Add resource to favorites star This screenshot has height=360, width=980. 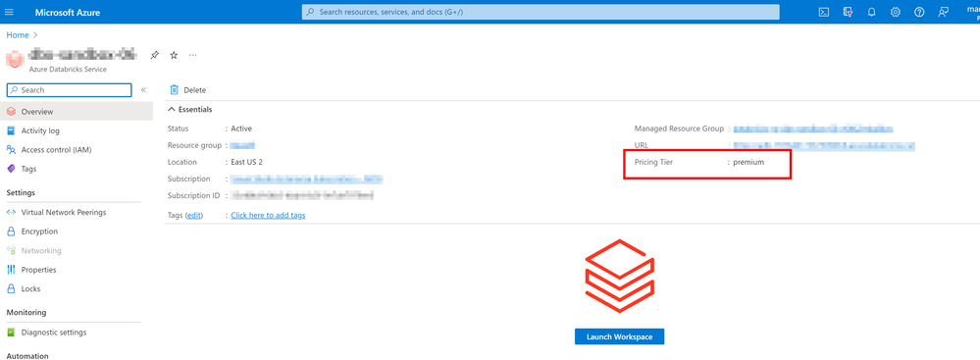(174, 55)
